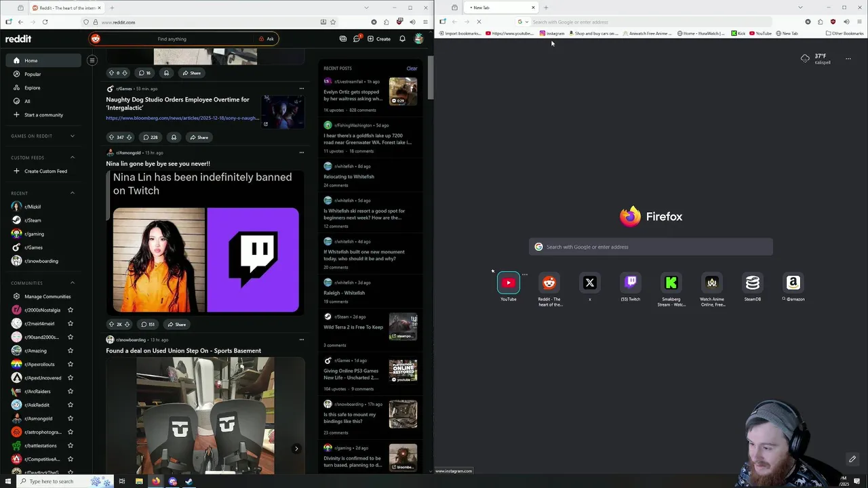Image resolution: width=868 pixels, height=488 pixels.
Task: Switch to Reddit browser tab
Action: pos(66,7)
